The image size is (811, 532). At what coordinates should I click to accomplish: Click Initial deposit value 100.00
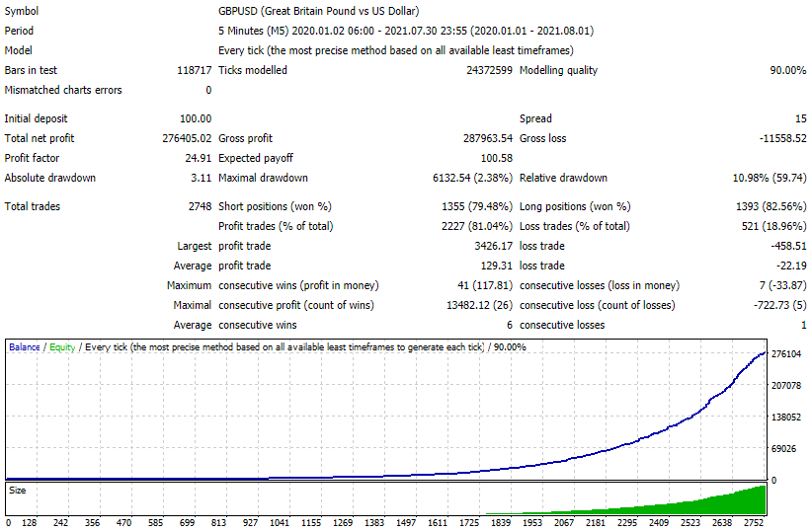point(196,118)
